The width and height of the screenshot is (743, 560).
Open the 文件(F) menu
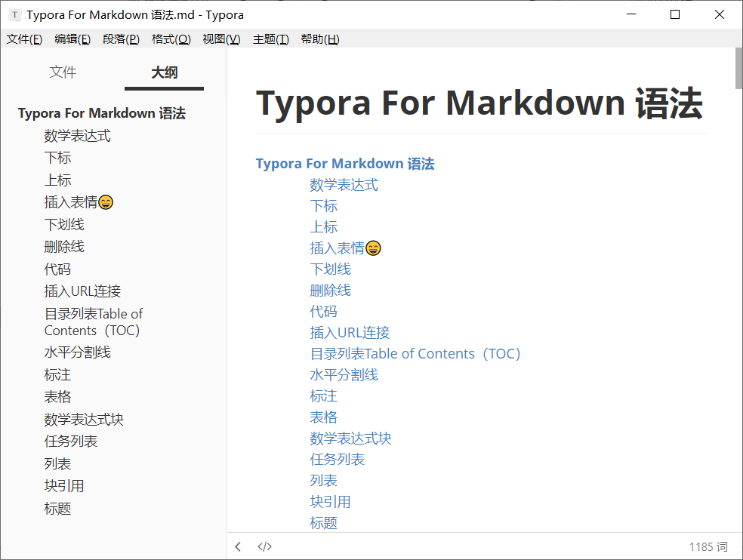tap(24, 39)
